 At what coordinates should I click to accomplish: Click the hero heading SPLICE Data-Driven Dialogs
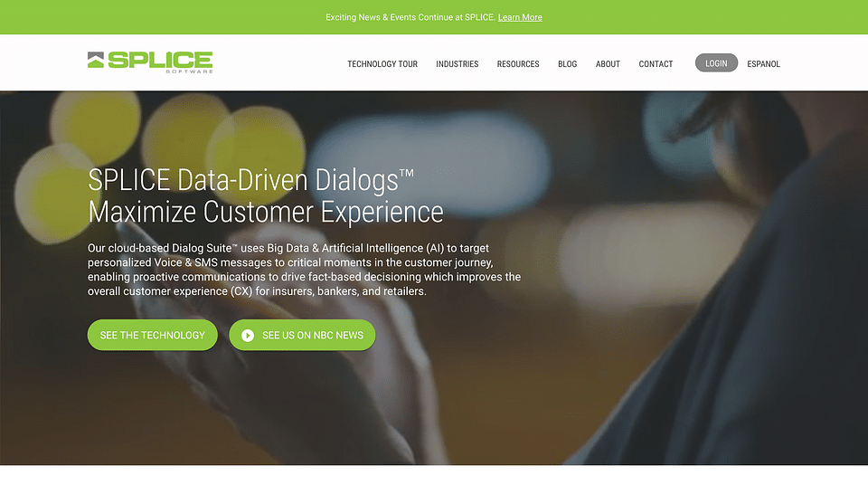(x=250, y=180)
